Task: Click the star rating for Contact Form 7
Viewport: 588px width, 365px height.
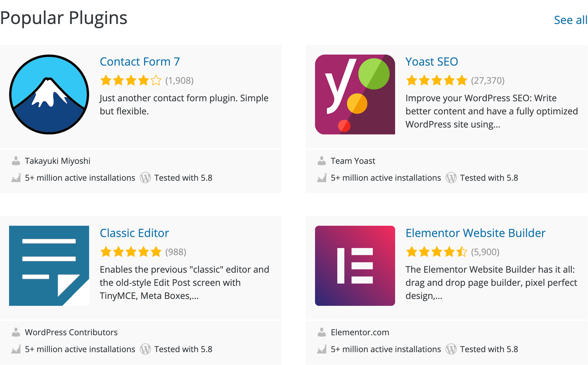Action: click(x=131, y=81)
